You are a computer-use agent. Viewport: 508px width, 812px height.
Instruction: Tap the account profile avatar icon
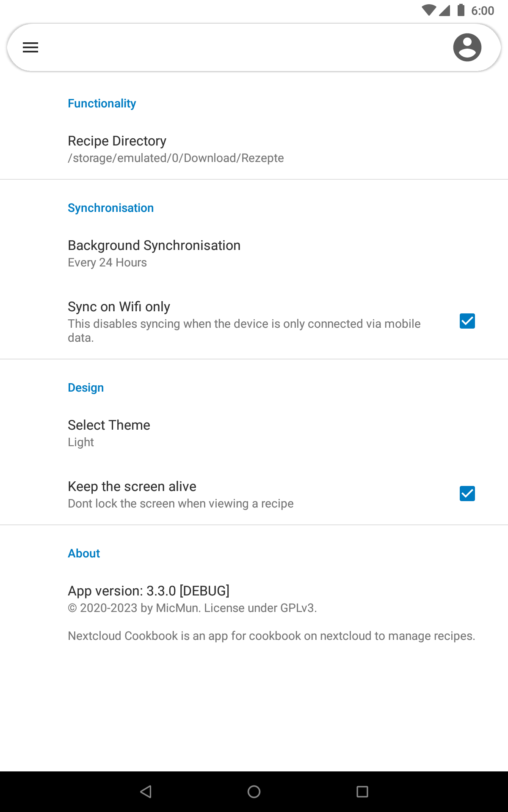pos(467,47)
